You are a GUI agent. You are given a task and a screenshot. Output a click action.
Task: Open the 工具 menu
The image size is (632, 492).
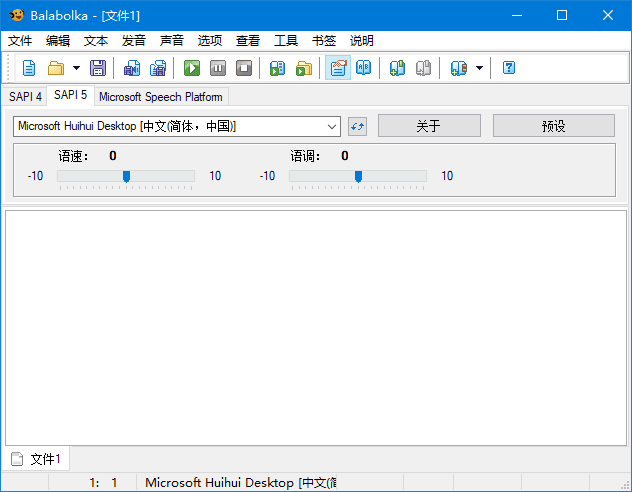coord(286,41)
